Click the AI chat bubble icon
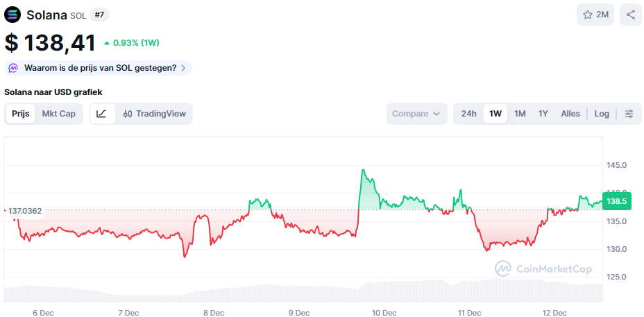Image resolution: width=644 pixels, height=317 pixels. [13, 68]
